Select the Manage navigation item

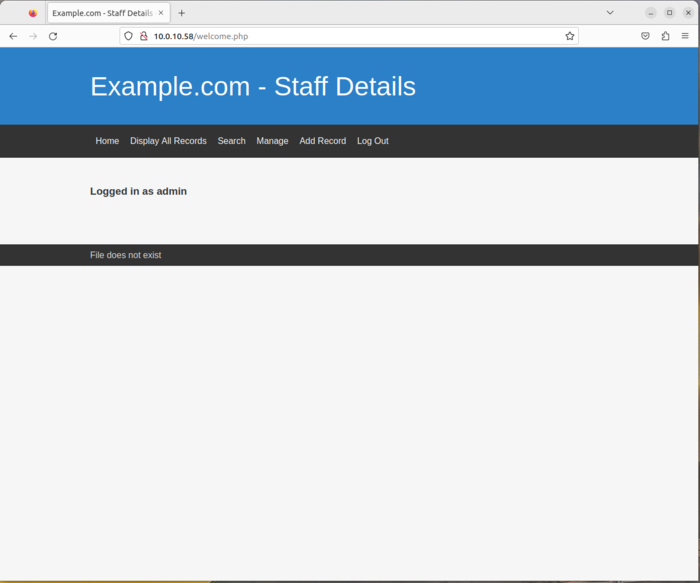pos(272,141)
